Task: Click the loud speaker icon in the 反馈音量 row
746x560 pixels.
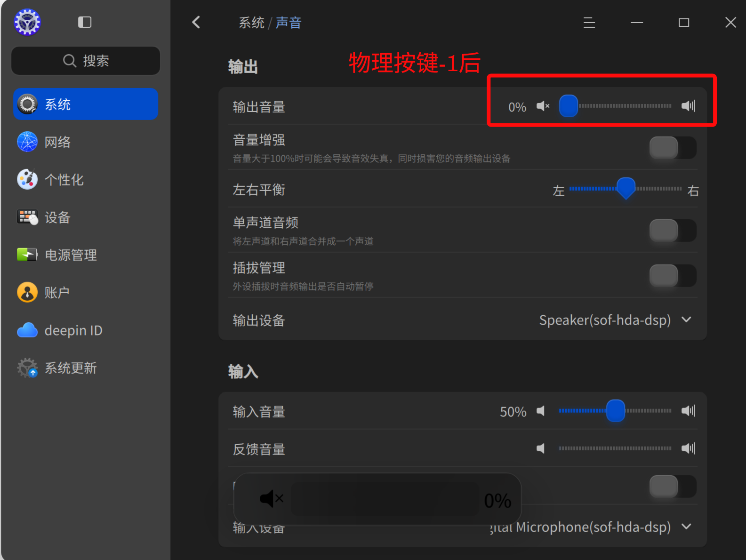Action: pyautogui.click(x=688, y=448)
